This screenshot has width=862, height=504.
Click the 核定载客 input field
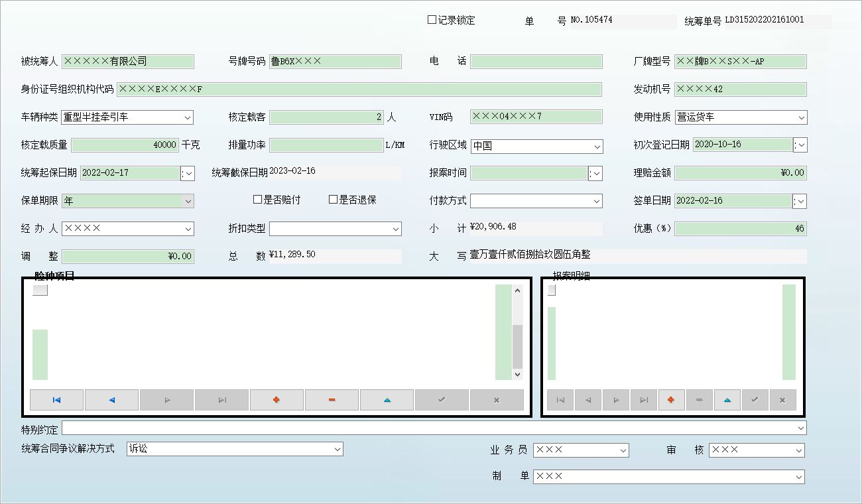[x=326, y=117]
